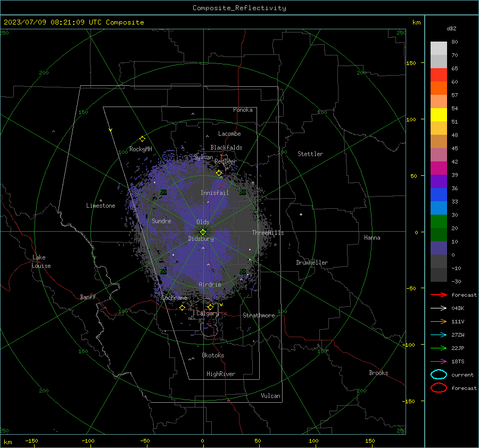Click the Strathmore label
The width and height of the screenshot is (479, 448).
(259, 315)
